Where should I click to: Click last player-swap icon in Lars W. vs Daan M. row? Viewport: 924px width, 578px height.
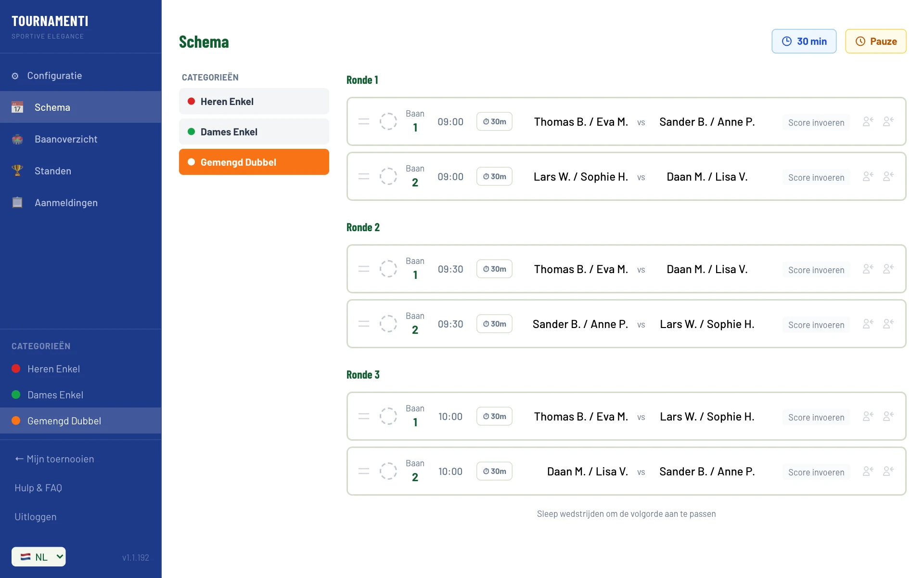pyautogui.click(x=888, y=176)
